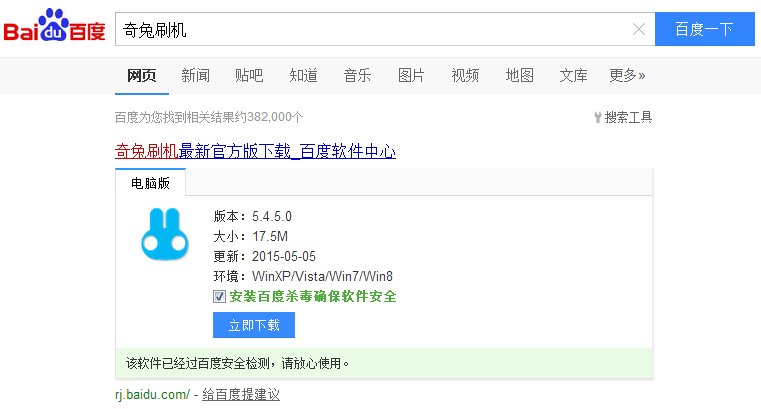Image resolution: width=761 pixels, height=409 pixels.
Task: Select the 网页 web tab
Action: pos(141,75)
